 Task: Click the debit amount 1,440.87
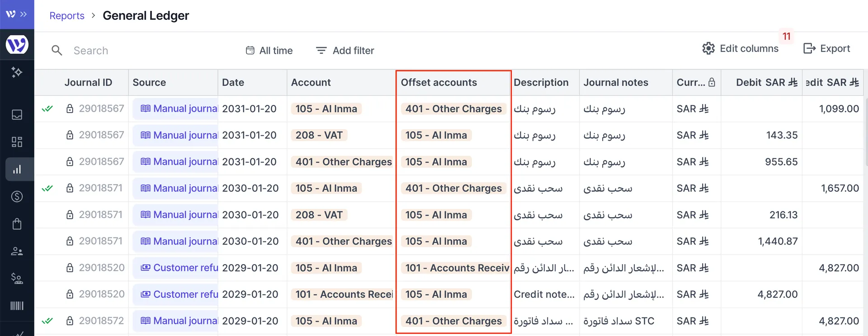coord(778,241)
